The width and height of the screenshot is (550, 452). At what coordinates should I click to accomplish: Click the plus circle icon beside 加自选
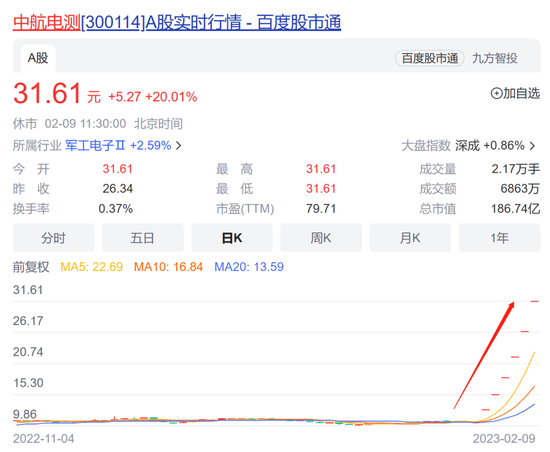496,94
